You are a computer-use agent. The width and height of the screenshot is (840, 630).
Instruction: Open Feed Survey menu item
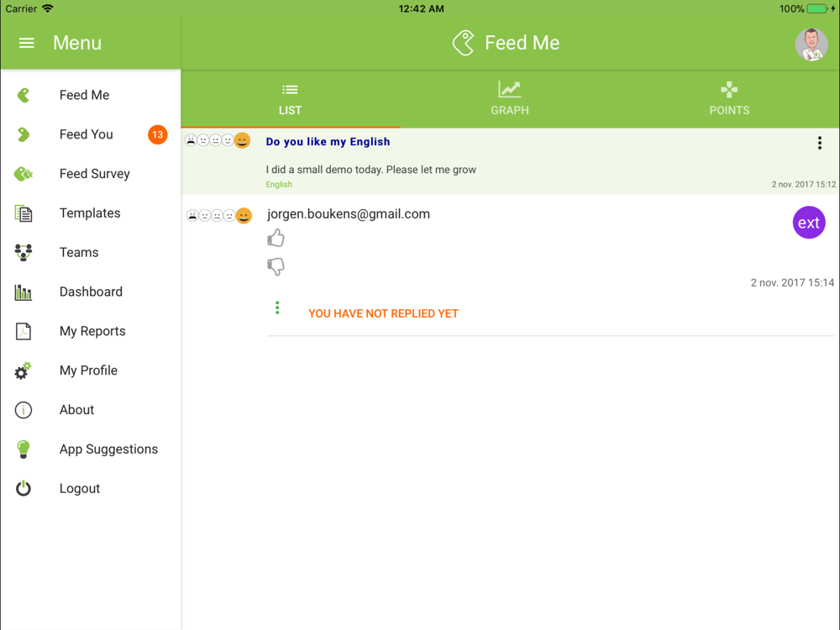[90, 174]
